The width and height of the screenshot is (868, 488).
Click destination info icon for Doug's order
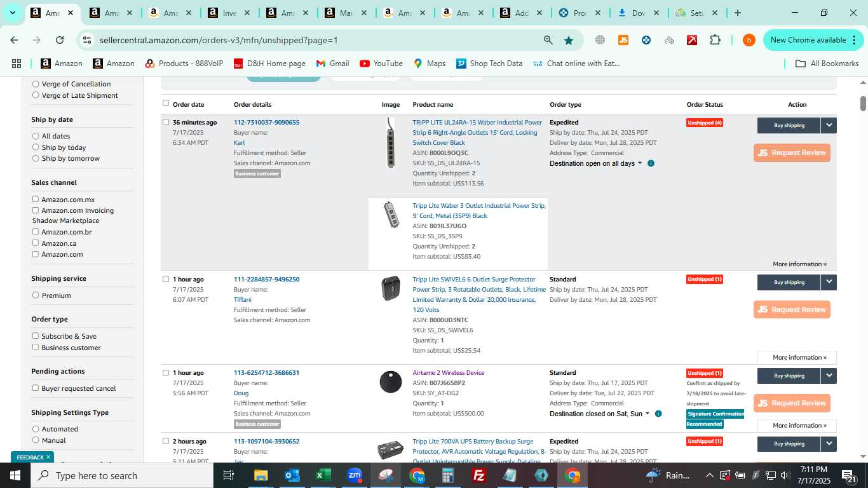click(658, 414)
